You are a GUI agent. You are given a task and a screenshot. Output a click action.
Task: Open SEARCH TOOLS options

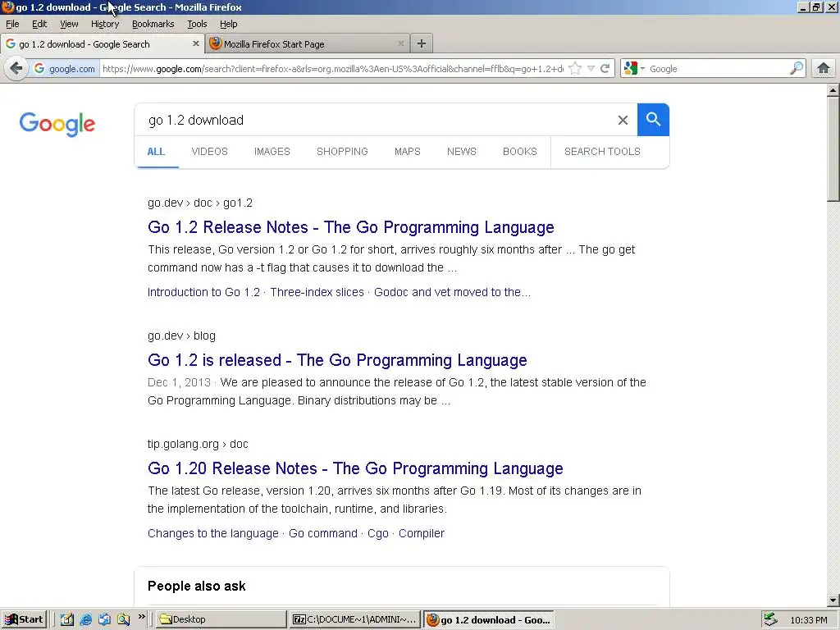click(602, 152)
